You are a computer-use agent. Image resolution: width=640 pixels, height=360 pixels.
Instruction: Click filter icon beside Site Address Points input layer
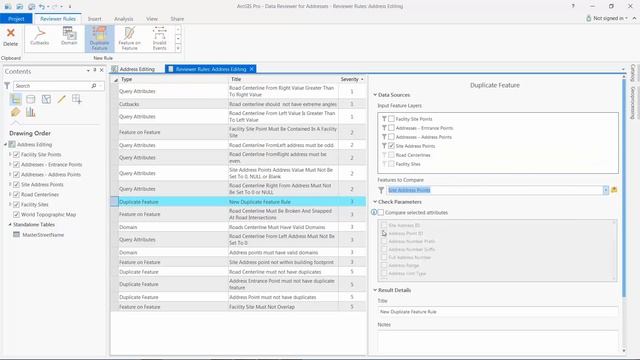384,146
